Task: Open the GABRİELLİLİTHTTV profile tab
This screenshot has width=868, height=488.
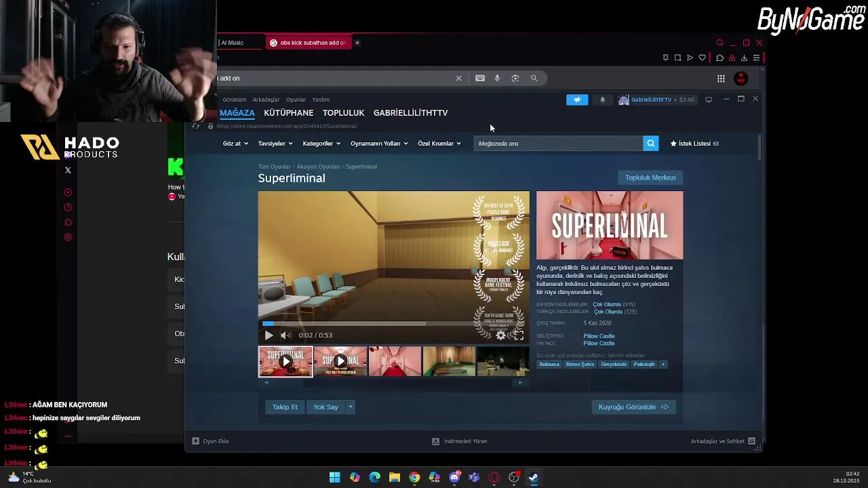Action: coord(410,113)
